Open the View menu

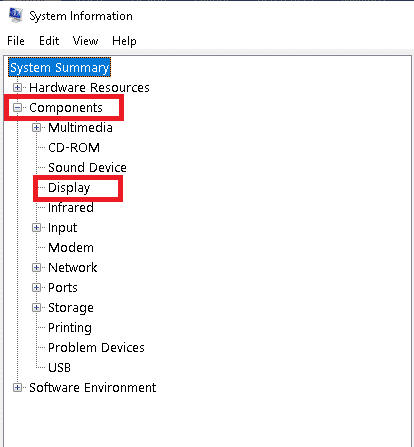tap(85, 41)
